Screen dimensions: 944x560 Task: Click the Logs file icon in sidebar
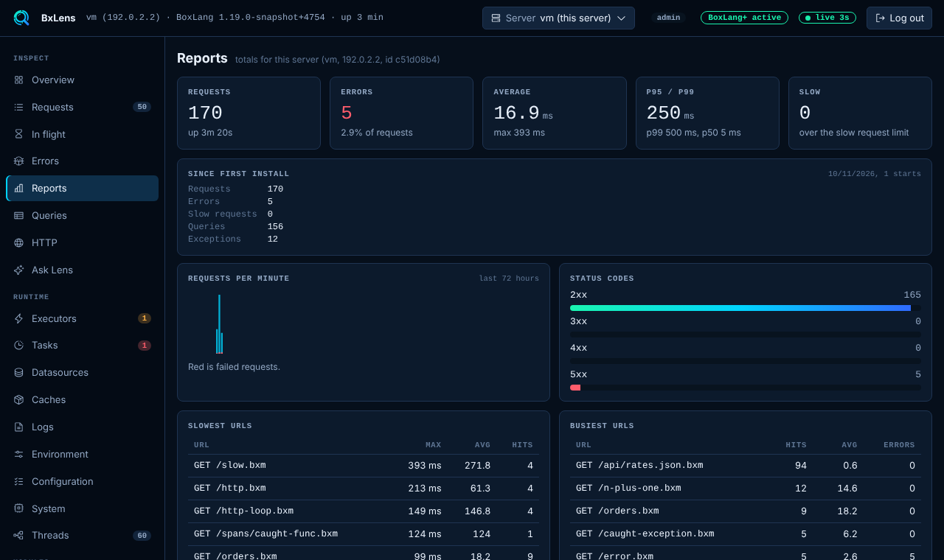[x=18, y=427]
